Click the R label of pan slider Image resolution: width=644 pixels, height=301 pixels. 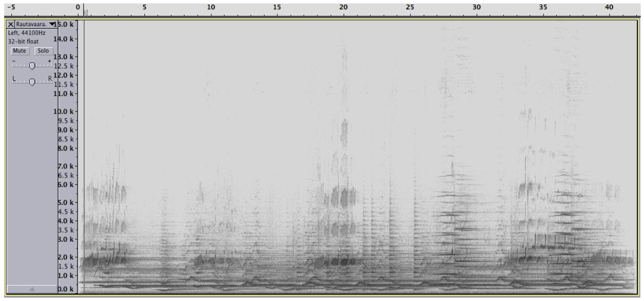click(x=50, y=79)
